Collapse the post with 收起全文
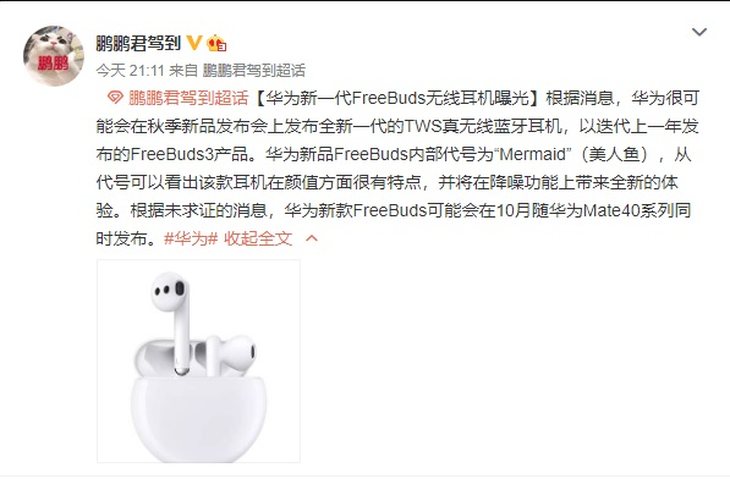This screenshot has height=484, width=730. (258, 239)
